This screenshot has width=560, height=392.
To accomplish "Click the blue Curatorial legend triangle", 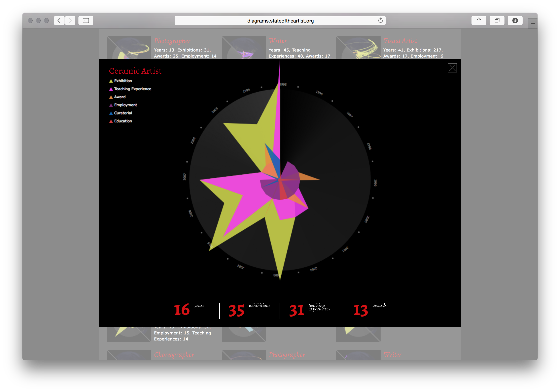I will 111,113.
